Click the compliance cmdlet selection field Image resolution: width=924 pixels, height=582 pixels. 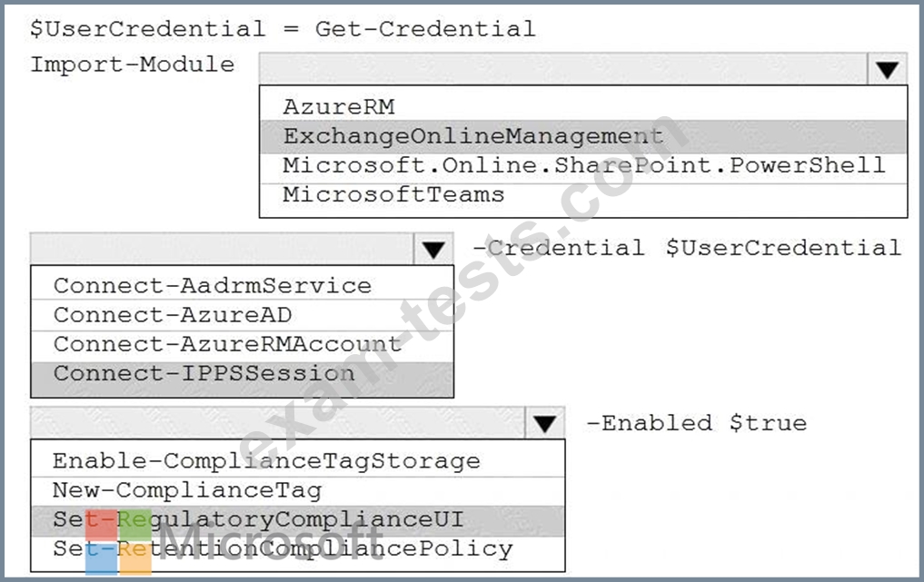277,423
